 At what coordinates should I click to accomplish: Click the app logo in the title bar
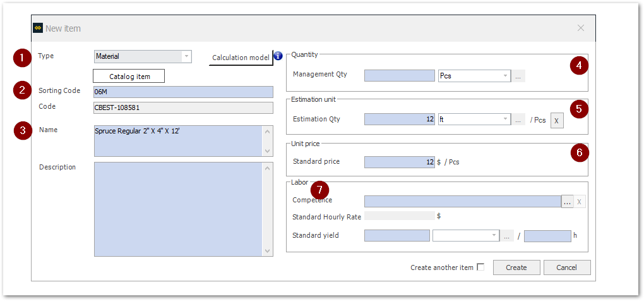coord(37,28)
